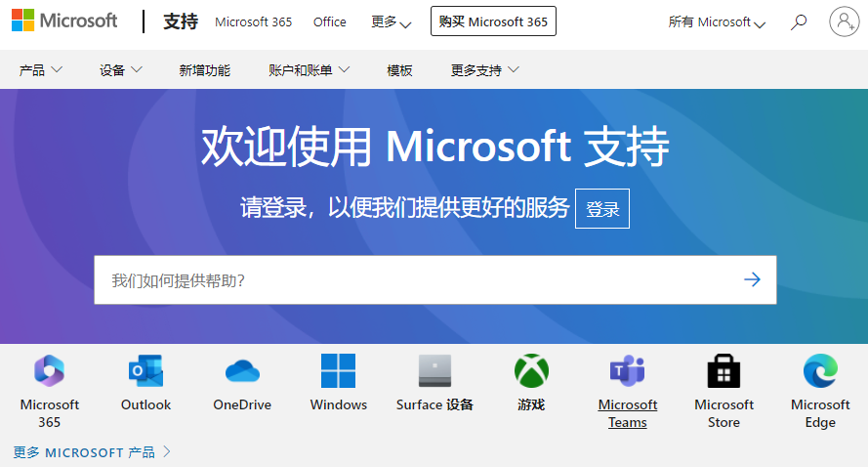Screen dimensions: 868x467
Task: Click the Windows text label
Action: coord(338,404)
